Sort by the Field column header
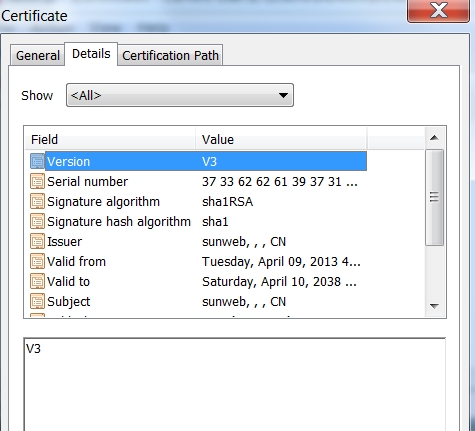The width and height of the screenshot is (475, 431). (110, 139)
